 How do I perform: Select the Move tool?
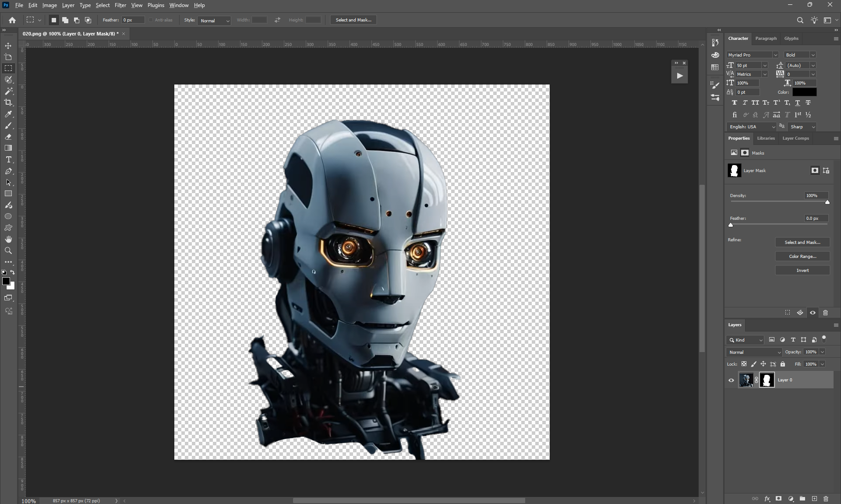8,46
